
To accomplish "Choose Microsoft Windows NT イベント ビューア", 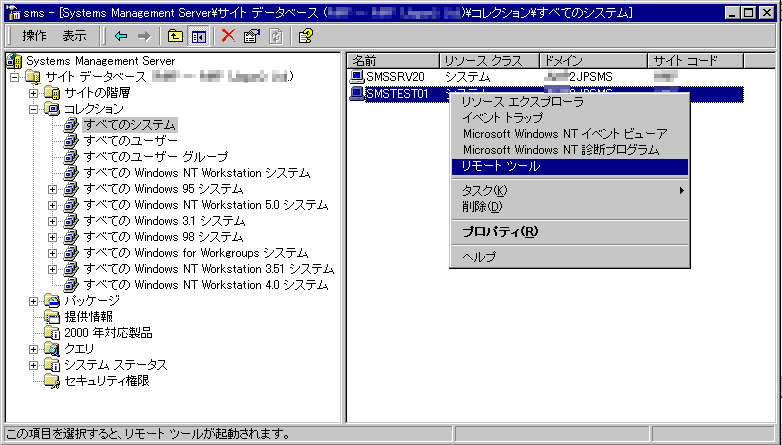I will pyautogui.click(x=570, y=134).
